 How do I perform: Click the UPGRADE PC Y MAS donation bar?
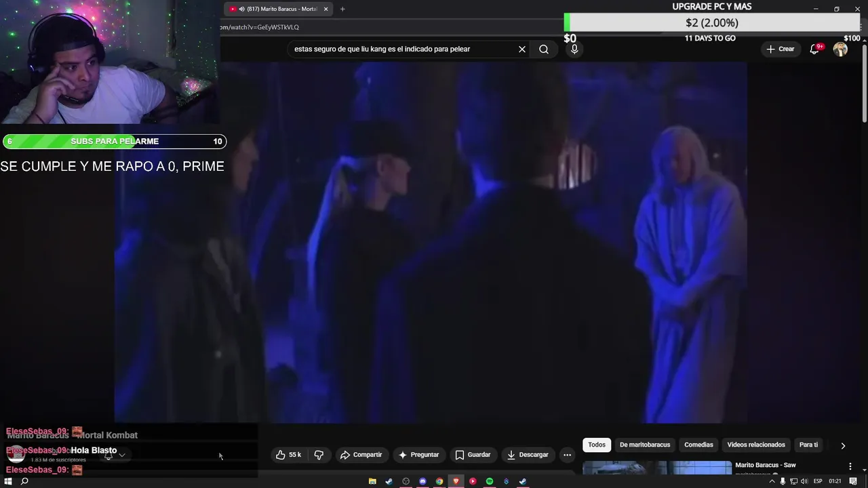712,22
